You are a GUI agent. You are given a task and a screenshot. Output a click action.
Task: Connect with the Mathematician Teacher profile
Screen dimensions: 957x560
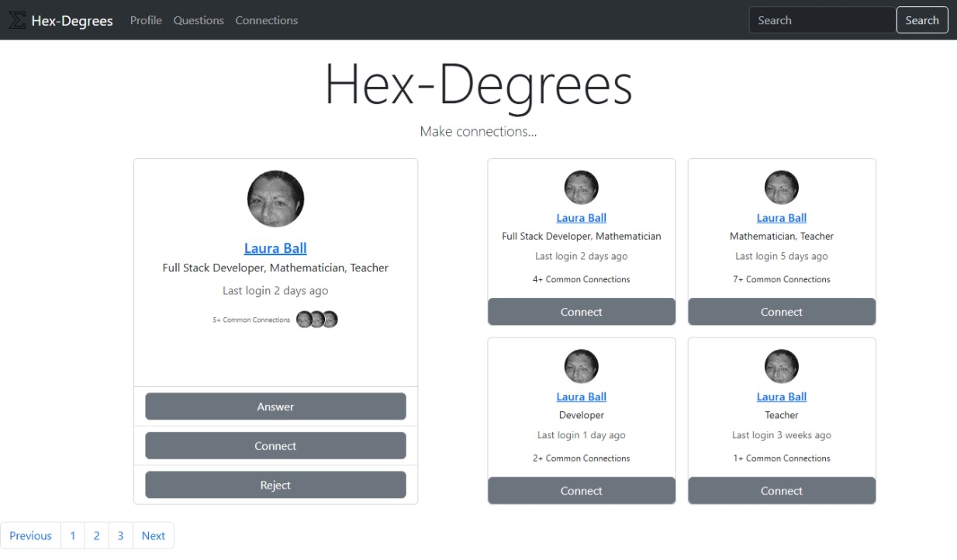coord(781,311)
